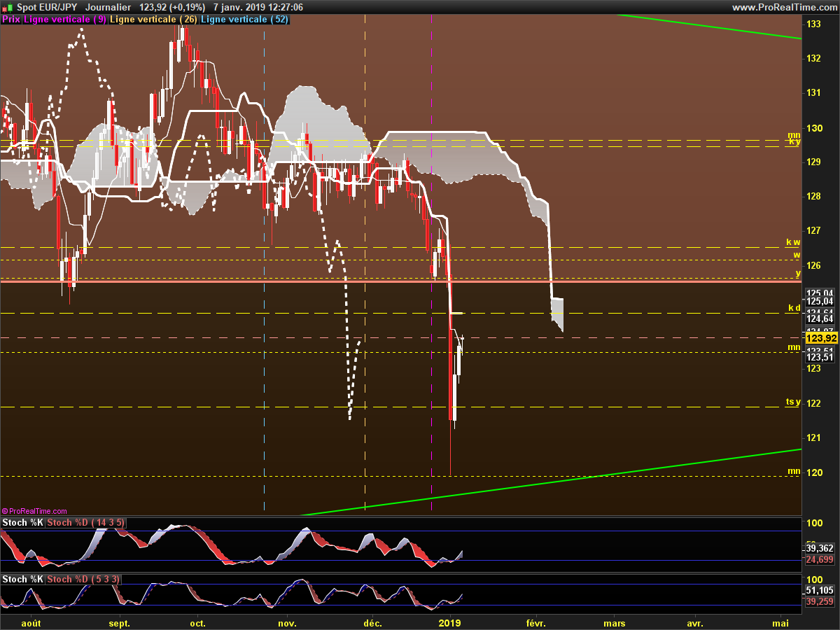The image size is (840, 630).
Task: Open the Stoch %D (5 3 3) label
Action: tap(83, 579)
